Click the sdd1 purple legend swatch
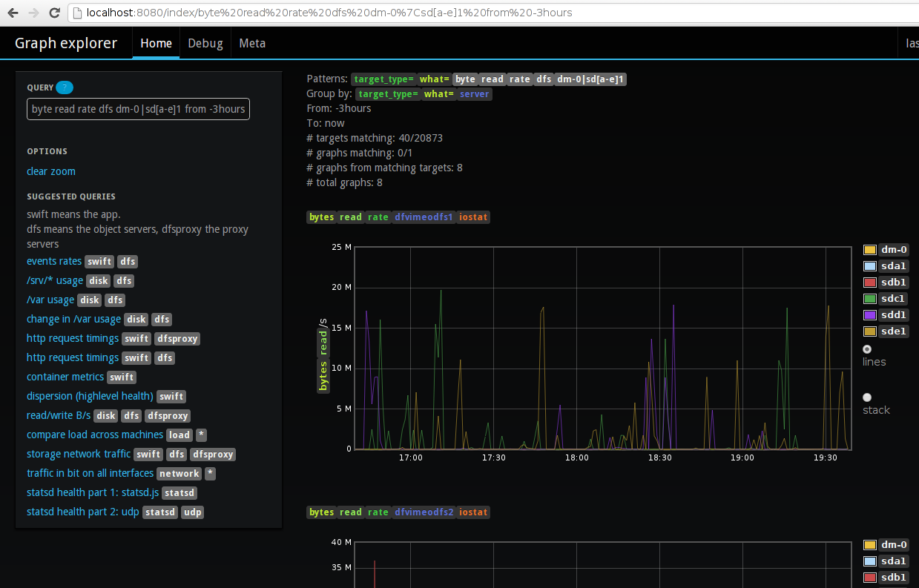The image size is (919, 588). 870,315
